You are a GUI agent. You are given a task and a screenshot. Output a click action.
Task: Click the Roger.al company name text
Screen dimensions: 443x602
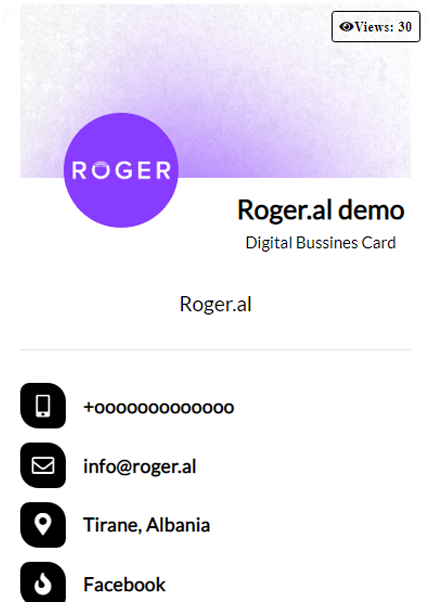coord(215,304)
